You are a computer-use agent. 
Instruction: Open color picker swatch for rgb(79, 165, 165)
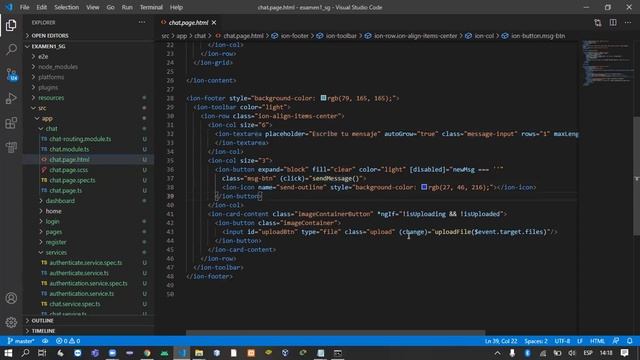pyautogui.click(x=323, y=98)
